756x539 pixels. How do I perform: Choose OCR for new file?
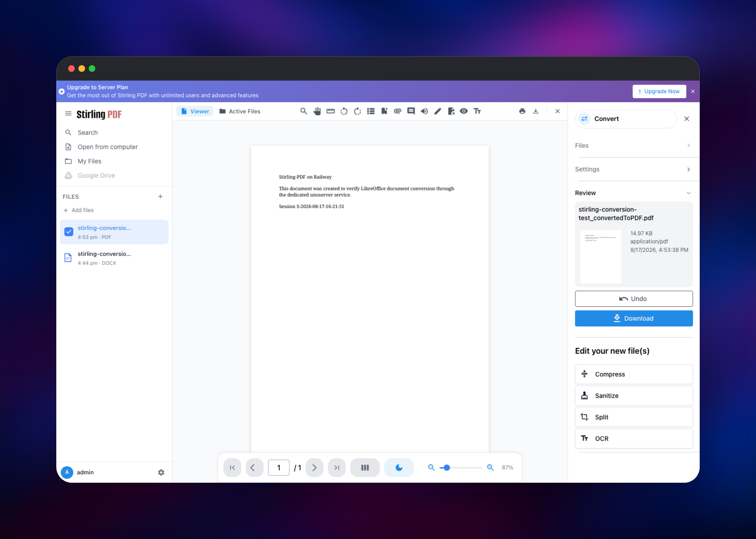634,438
